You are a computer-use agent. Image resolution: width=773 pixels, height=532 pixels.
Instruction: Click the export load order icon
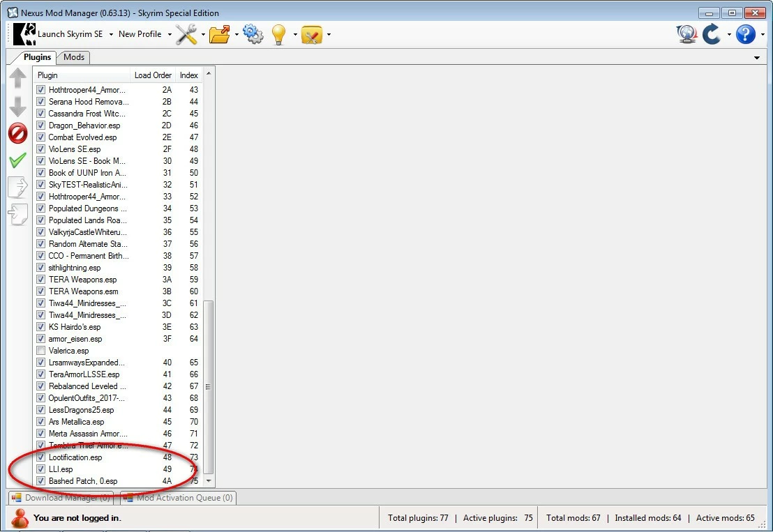point(17,187)
